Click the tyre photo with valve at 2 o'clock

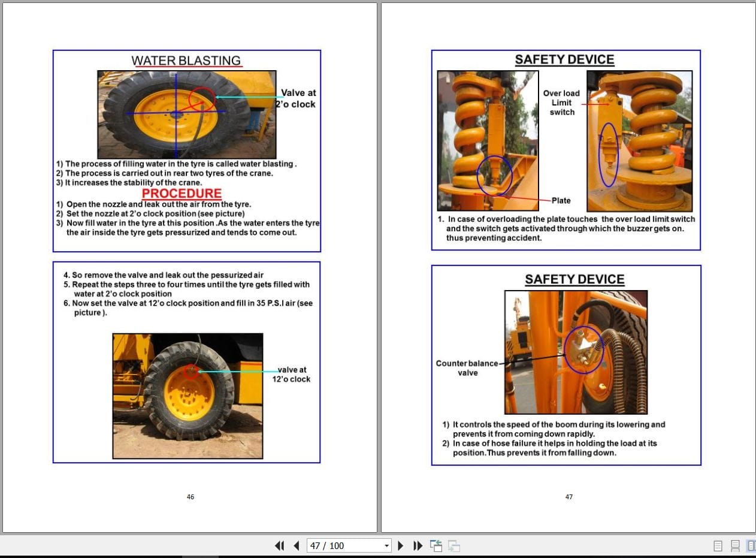click(186, 114)
